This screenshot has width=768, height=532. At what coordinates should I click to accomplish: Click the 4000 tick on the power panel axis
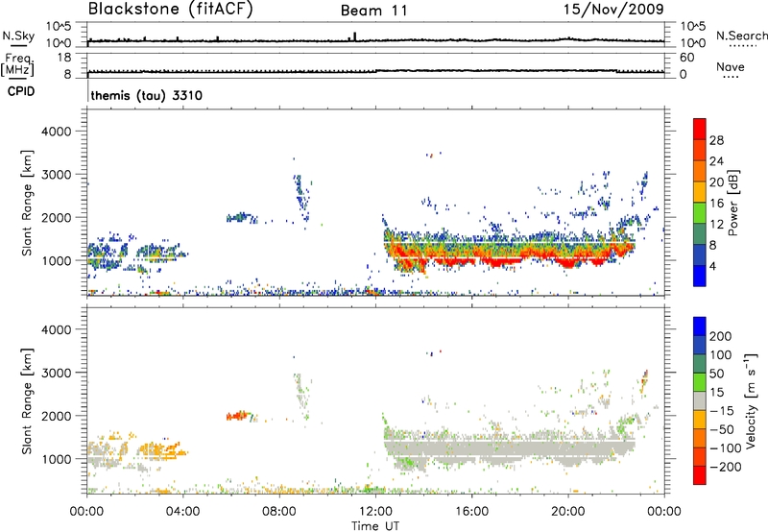(x=56, y=132)
